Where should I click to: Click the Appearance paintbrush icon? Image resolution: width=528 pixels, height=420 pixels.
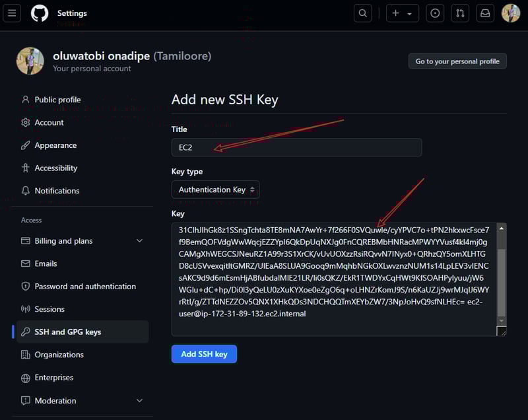click(26, 145)
